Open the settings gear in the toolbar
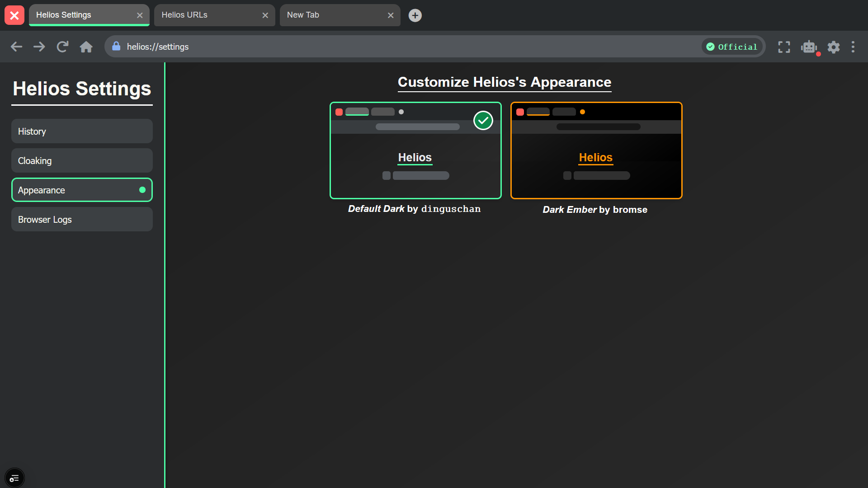Image resolution: width=868 pixels, height=488 pixels. point(834,47)
